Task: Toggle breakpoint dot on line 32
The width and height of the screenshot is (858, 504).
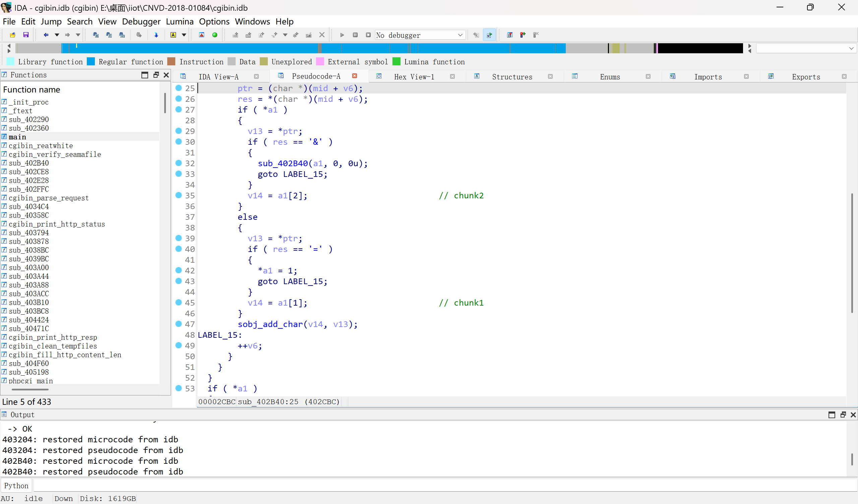Action: pyautogui.click(x=178, y=163)
